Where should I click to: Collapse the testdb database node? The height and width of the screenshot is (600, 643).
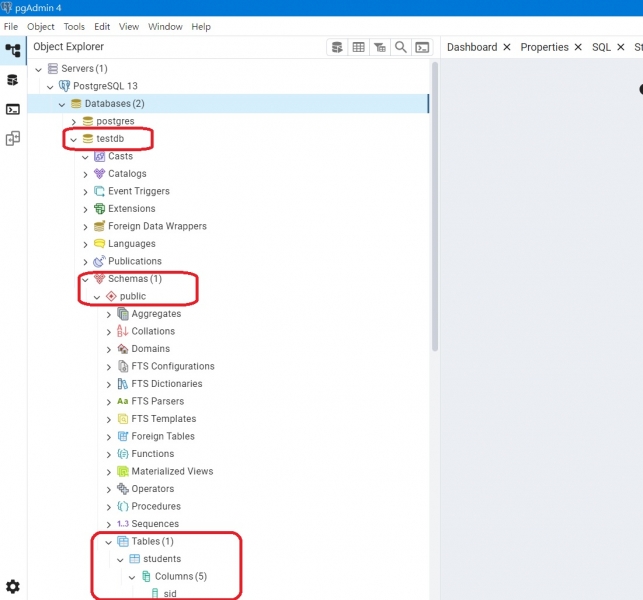(x=73, y=139)
